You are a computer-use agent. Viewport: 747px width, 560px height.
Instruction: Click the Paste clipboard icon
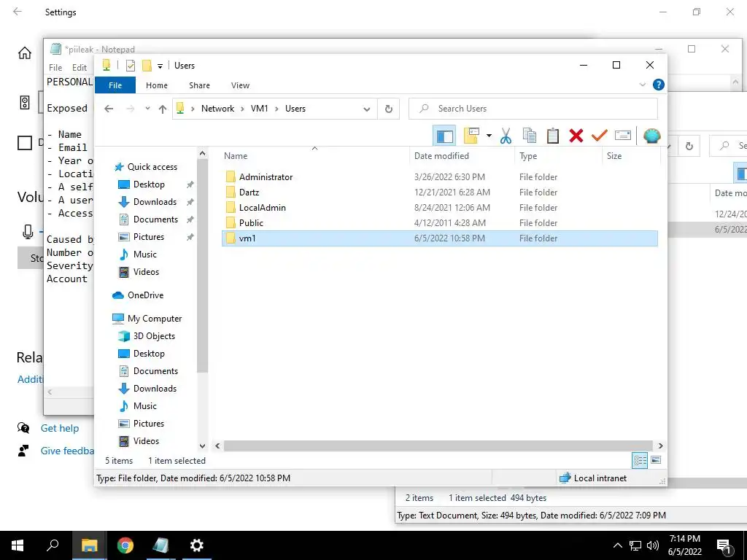point(553,136)
